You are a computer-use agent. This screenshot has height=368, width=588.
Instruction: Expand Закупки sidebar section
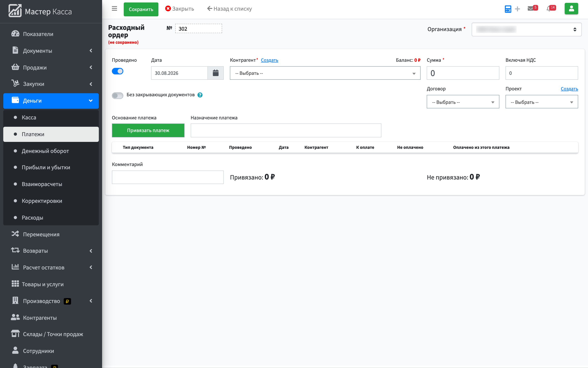point(51,84)
